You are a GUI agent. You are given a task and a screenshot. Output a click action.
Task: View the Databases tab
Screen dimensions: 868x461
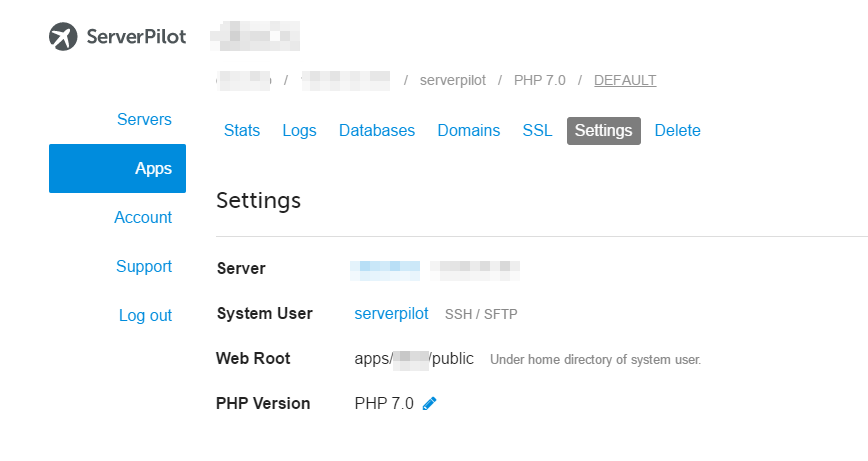tap(377, 131)
